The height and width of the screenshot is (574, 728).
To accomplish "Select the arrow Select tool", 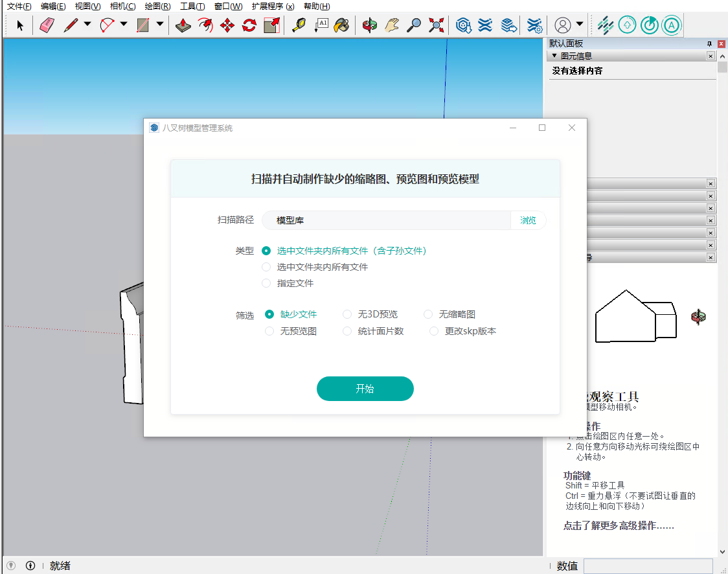I will pyautogui.click(x=20, y=25).
